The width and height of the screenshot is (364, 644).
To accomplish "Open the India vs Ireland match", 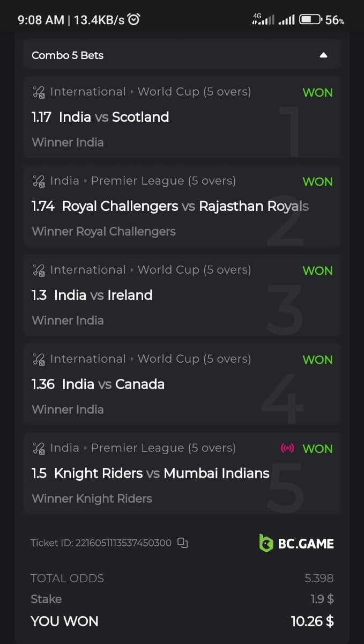I will point(103,295).
